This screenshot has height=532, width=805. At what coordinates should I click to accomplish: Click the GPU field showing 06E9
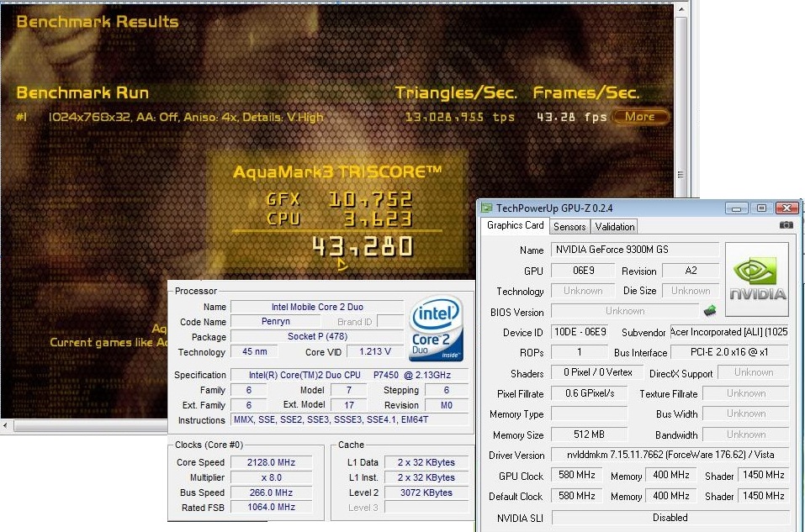(x=583, y=271)
